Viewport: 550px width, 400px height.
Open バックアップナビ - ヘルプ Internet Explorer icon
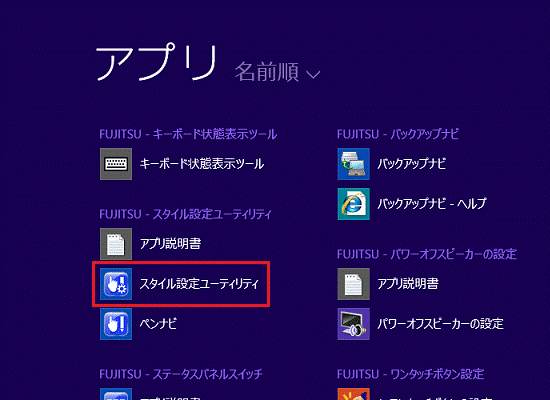pyautogui.click(x=354, y=204)
